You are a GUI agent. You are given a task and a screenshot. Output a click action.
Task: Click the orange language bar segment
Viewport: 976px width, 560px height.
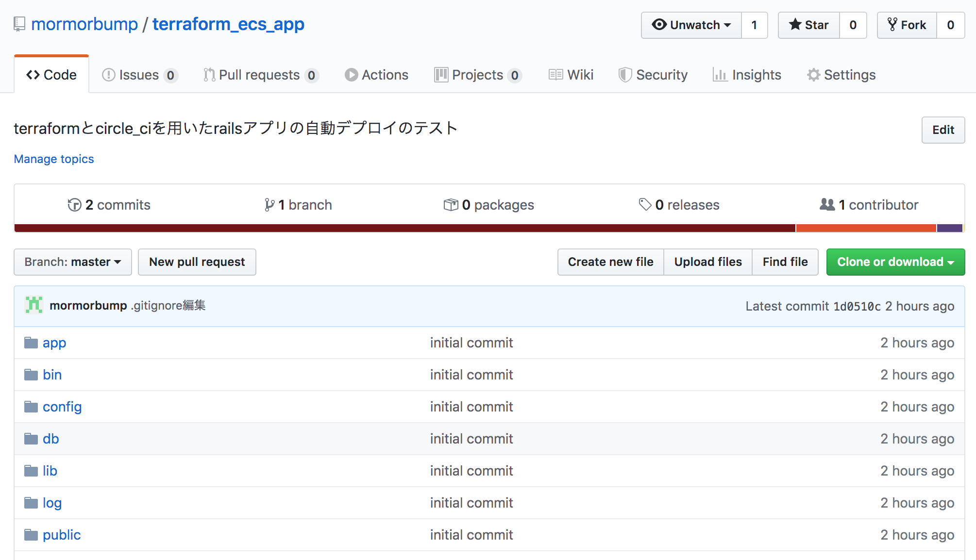[866, 228]
